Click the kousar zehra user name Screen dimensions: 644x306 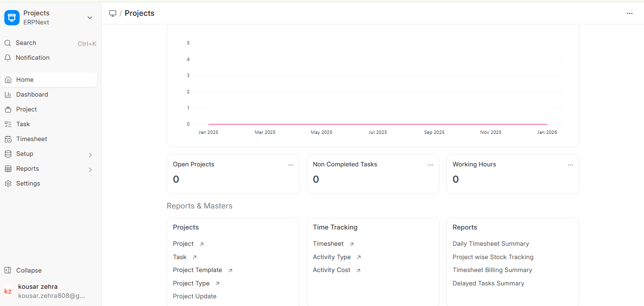click(x=38, y=287)
